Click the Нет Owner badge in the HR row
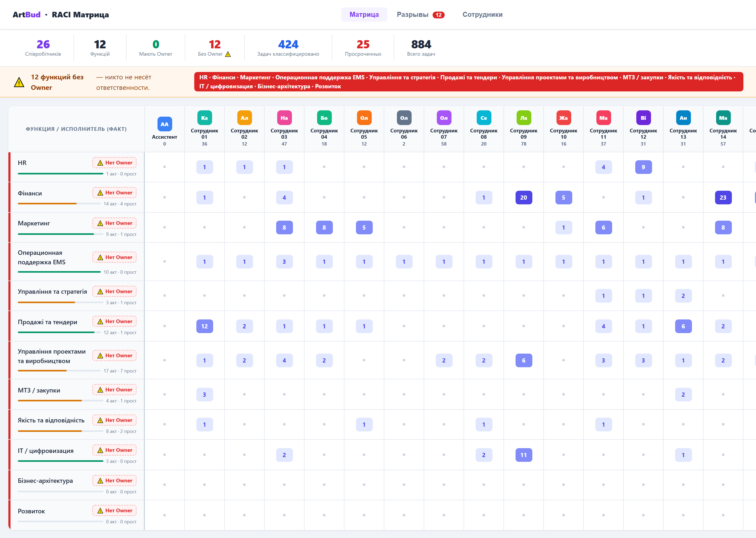Viewport: 756px width, 538px height. coord(114,163)
